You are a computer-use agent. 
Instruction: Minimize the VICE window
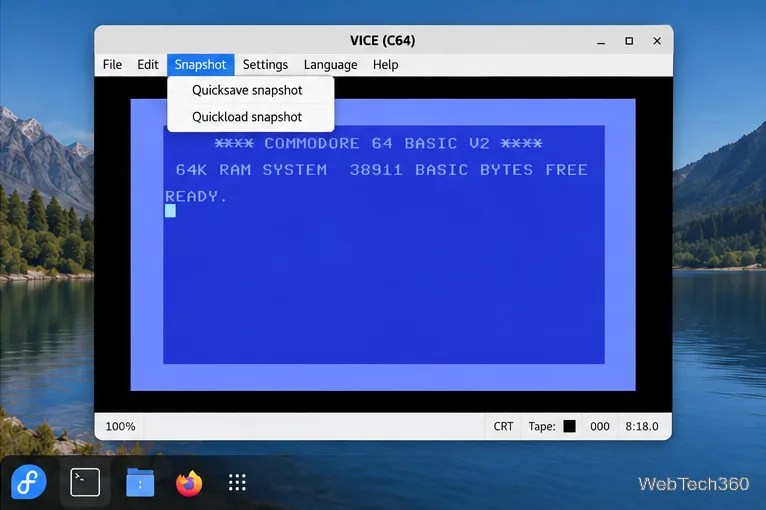(601, 41)
